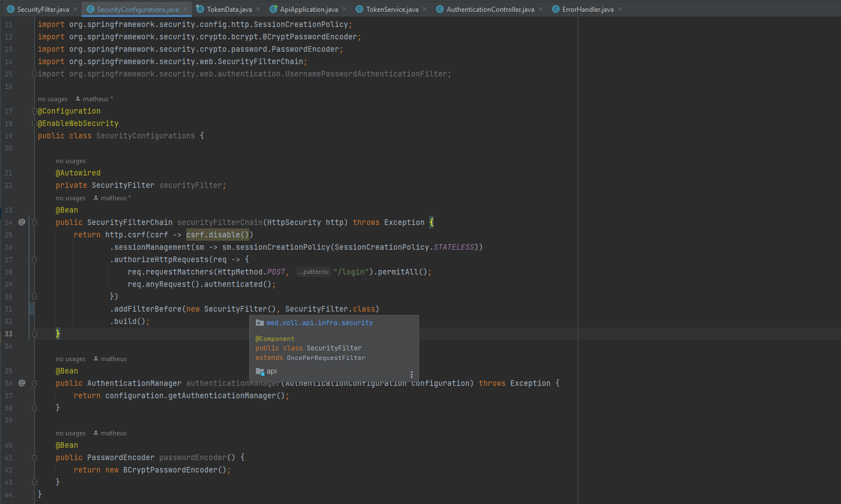
Task: Close the TokenData.java tab
Action: tap(258, 10)
